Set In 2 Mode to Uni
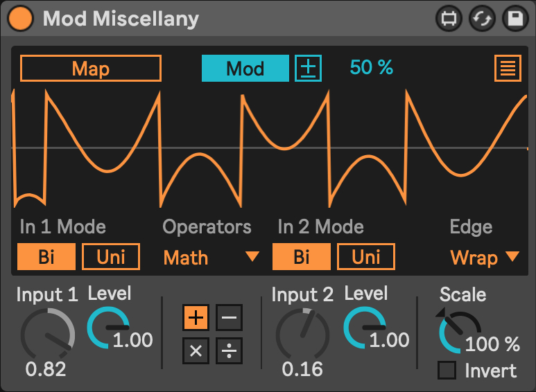The width and height of the screenshot is (536, 392). (366, 257)
